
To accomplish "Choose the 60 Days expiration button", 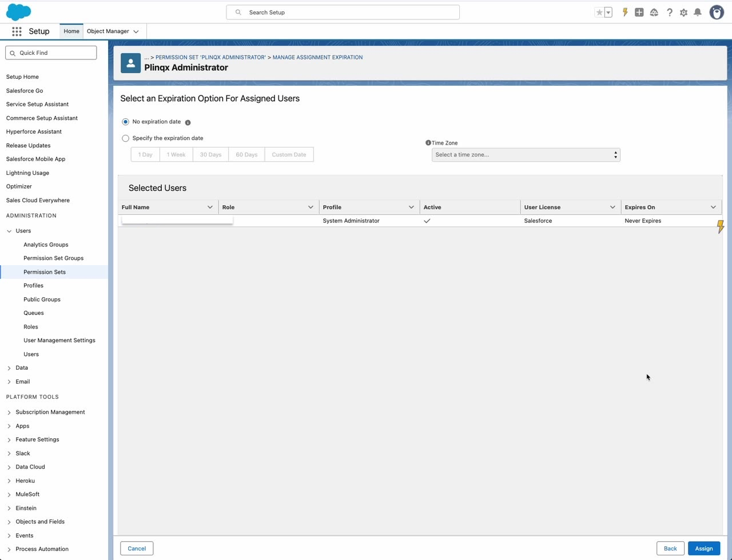I will click(x=246, y=154).
